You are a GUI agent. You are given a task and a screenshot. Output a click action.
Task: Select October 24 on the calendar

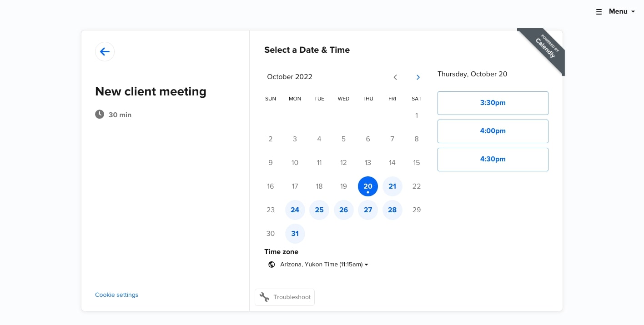[x=295, y=210]
